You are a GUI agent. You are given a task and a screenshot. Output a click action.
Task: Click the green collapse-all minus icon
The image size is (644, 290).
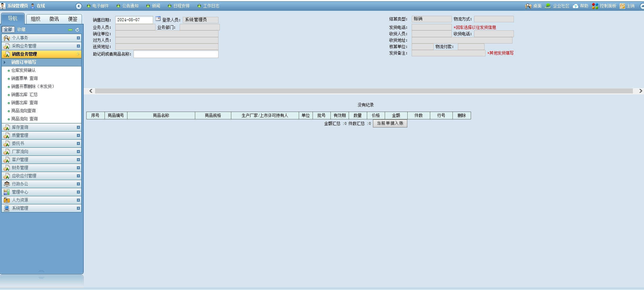pyautogui.click(x=70, y=30)
